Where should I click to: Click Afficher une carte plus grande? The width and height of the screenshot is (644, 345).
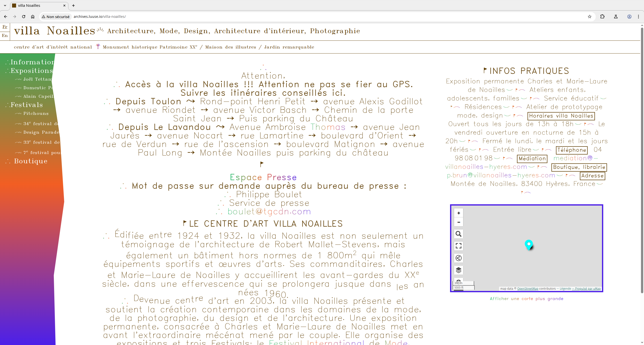[526, 299]
